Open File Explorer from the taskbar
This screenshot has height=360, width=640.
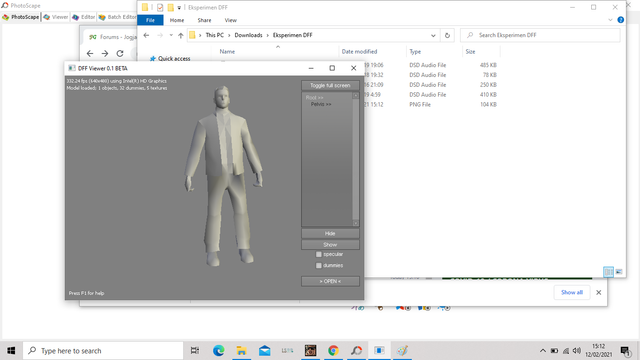pyautogui.click(x=241, y=351)
